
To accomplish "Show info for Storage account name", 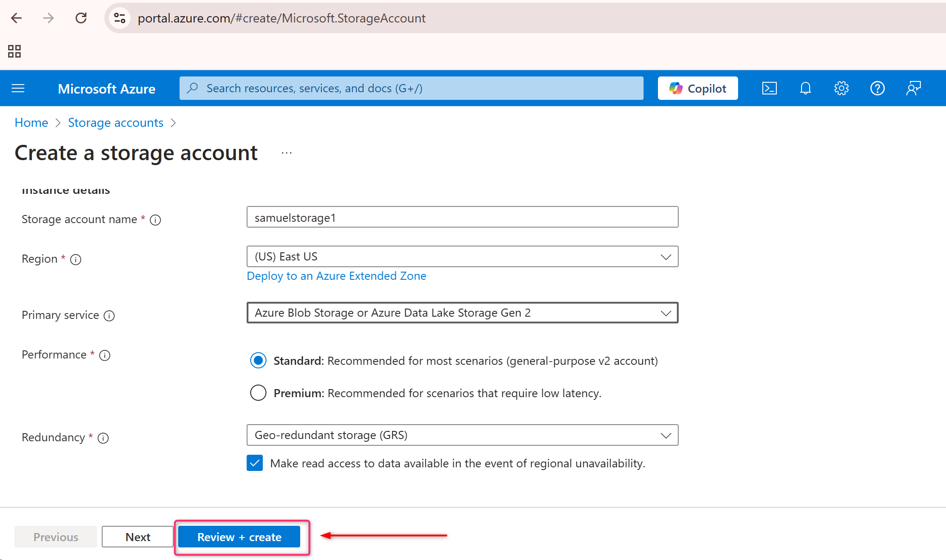I will [155, 220].
